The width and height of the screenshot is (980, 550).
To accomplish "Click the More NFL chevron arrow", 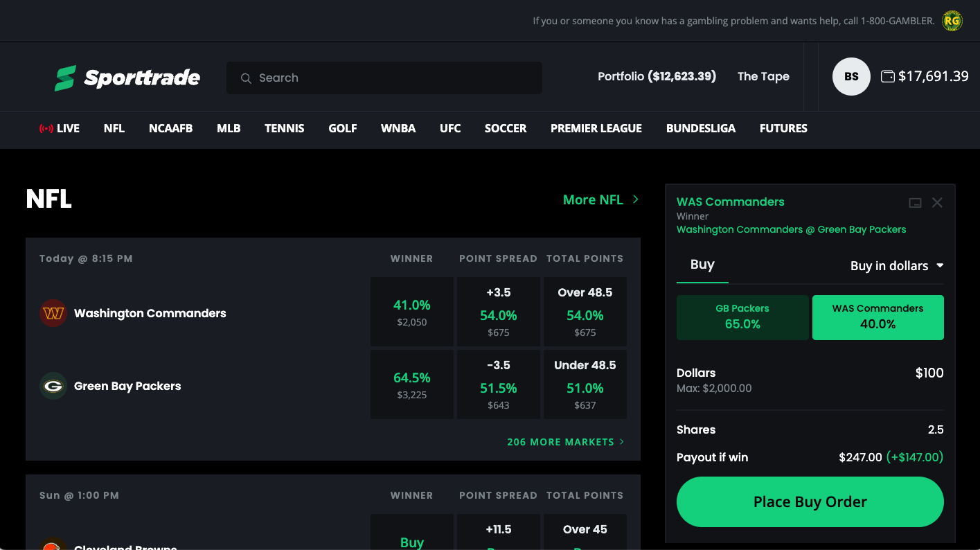I will click(636, 199).
